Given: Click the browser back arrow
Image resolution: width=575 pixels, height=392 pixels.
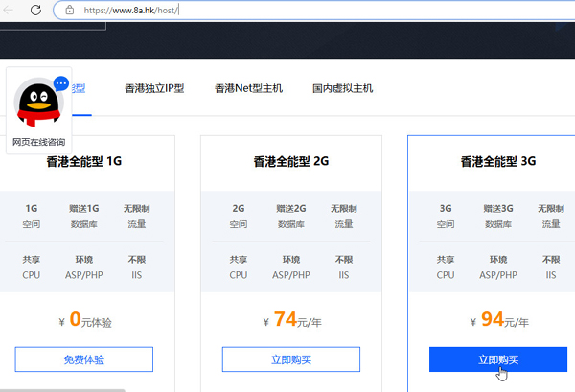Looking at the screenshot, I should 8,10.
